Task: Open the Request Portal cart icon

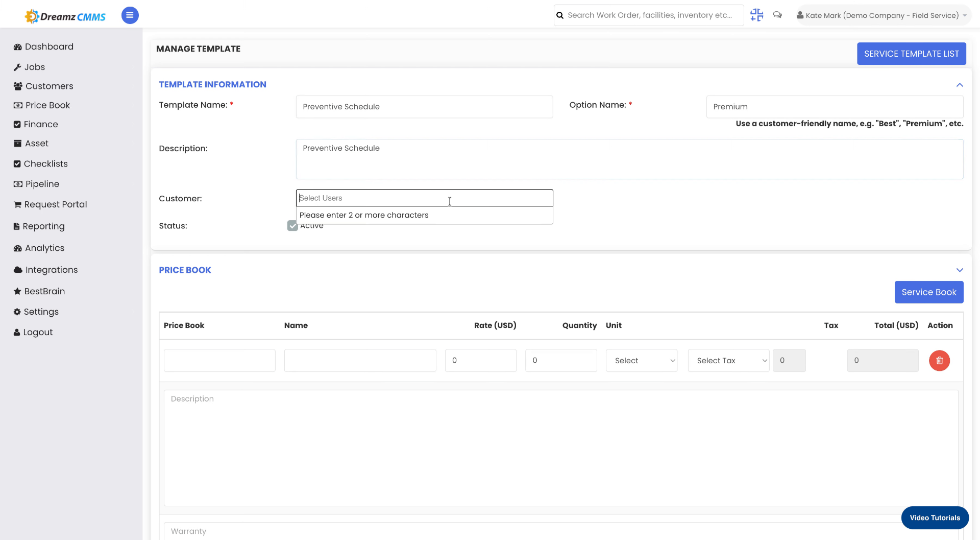Action: tap(18, 204)
